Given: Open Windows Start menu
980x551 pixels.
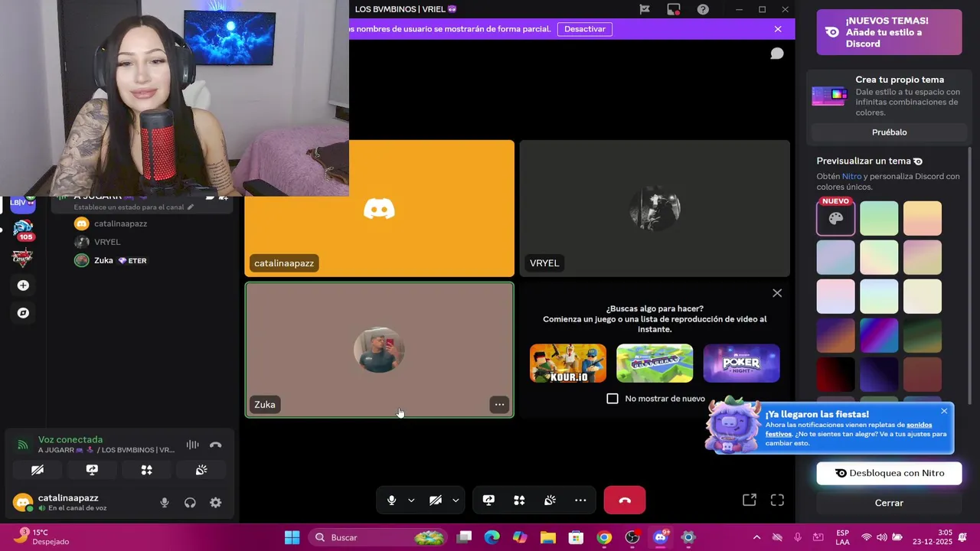Looking at the screenshot, I should tap(292, 537).
